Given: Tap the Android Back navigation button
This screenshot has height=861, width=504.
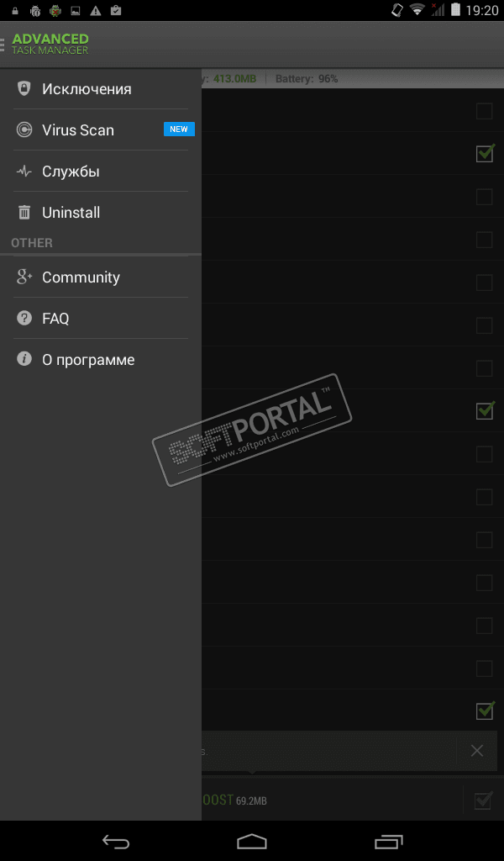Looking at the screenshot, I should pos(116,841).
